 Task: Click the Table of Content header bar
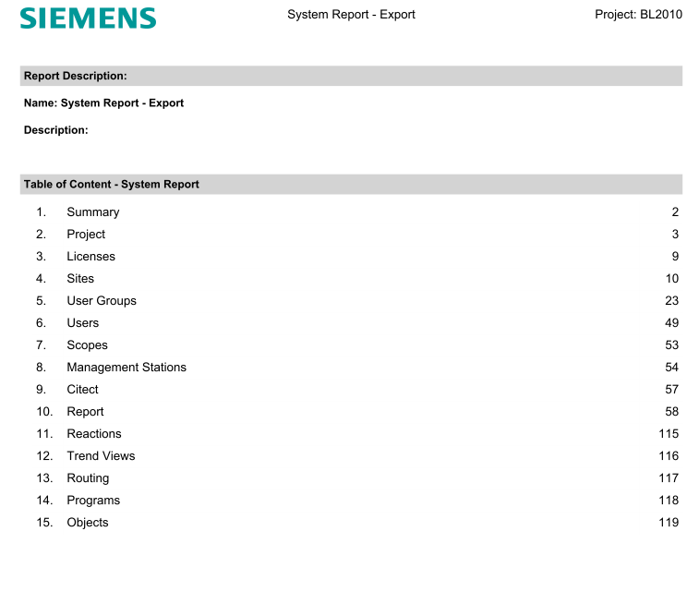click(x=351, y=184)
